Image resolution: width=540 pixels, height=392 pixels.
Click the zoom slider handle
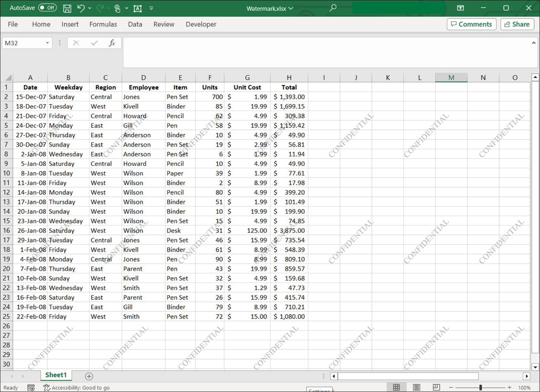[480, 387]
